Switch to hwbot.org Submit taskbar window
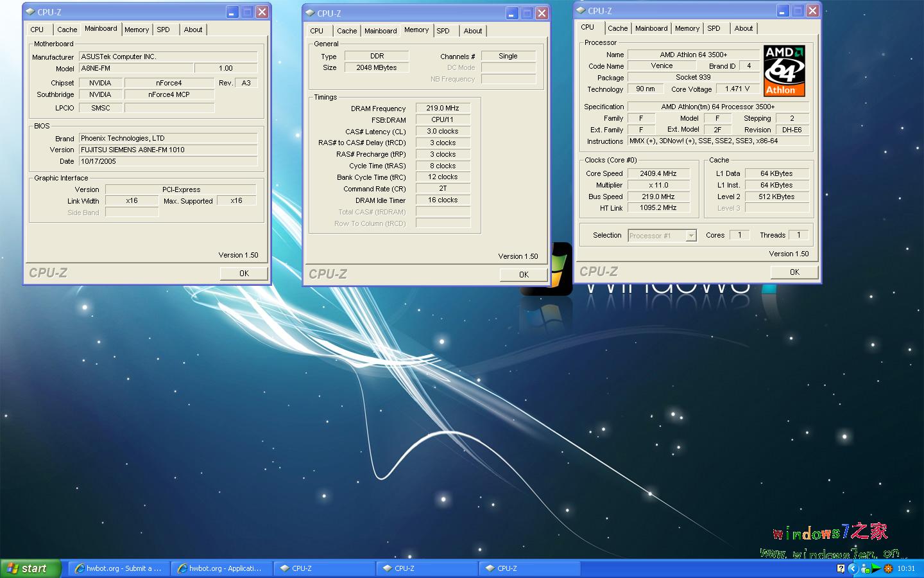The image size is (924, 578). [119, 568]
